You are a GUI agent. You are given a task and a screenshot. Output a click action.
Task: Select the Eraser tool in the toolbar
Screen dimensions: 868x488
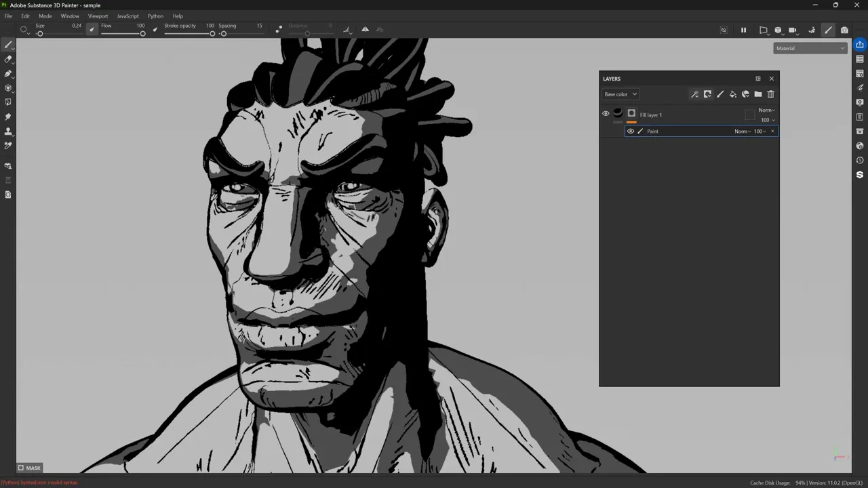[8, 60]
